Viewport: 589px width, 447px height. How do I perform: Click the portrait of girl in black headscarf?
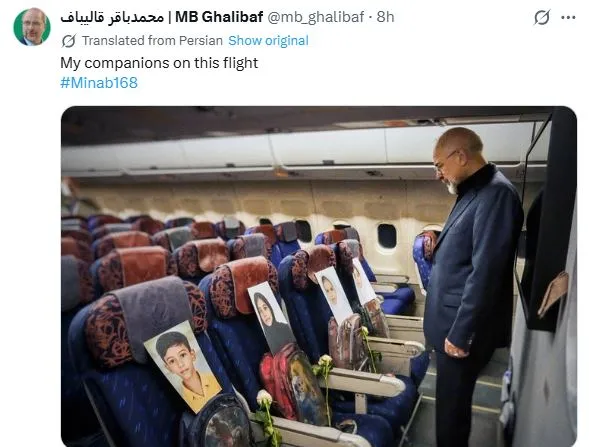point(270,317)
